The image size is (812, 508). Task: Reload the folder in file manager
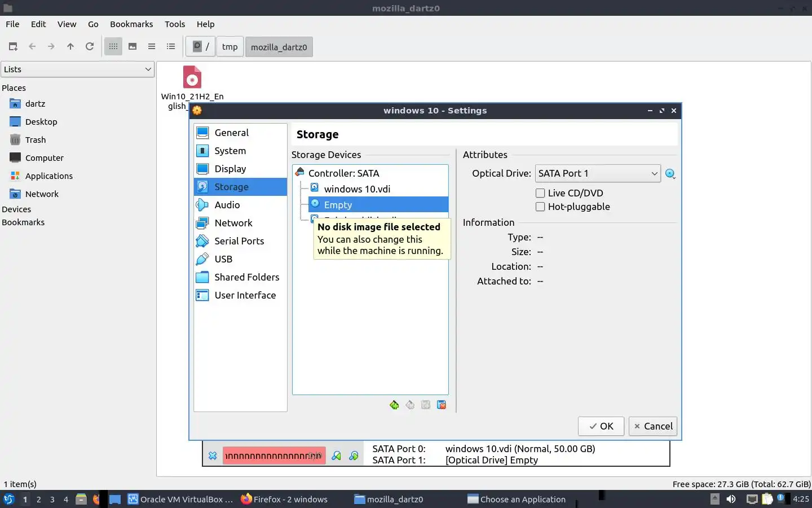click(90, 46)
